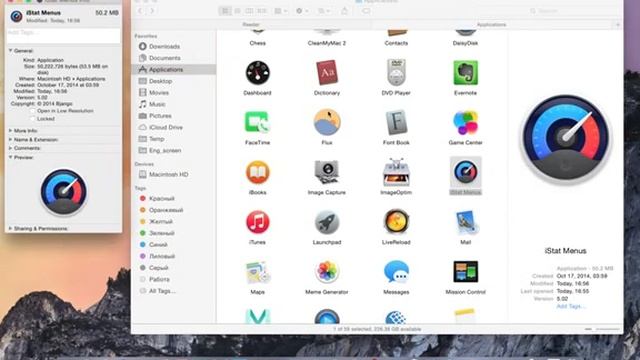Go forward with Finder's forward arrow
The image size is (640, 360).
pyautogui.click(x=152, y=11)
